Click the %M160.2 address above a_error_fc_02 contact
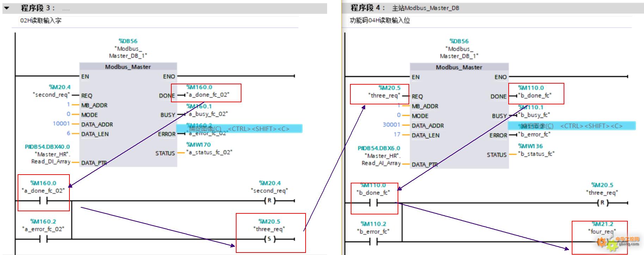Viewport: 644px width, 255px height. tap(43, 221)
